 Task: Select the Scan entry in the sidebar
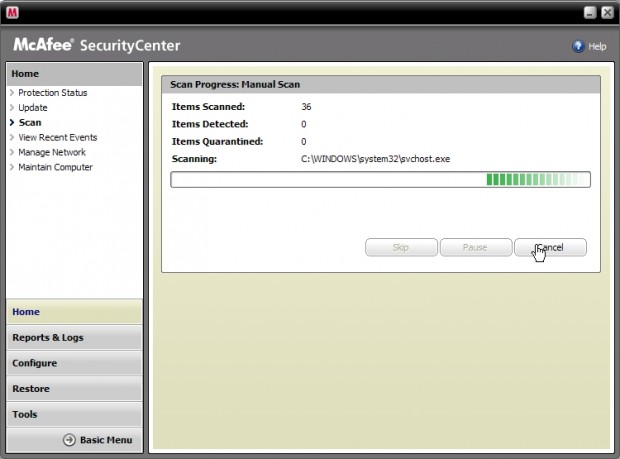point(30,123)
